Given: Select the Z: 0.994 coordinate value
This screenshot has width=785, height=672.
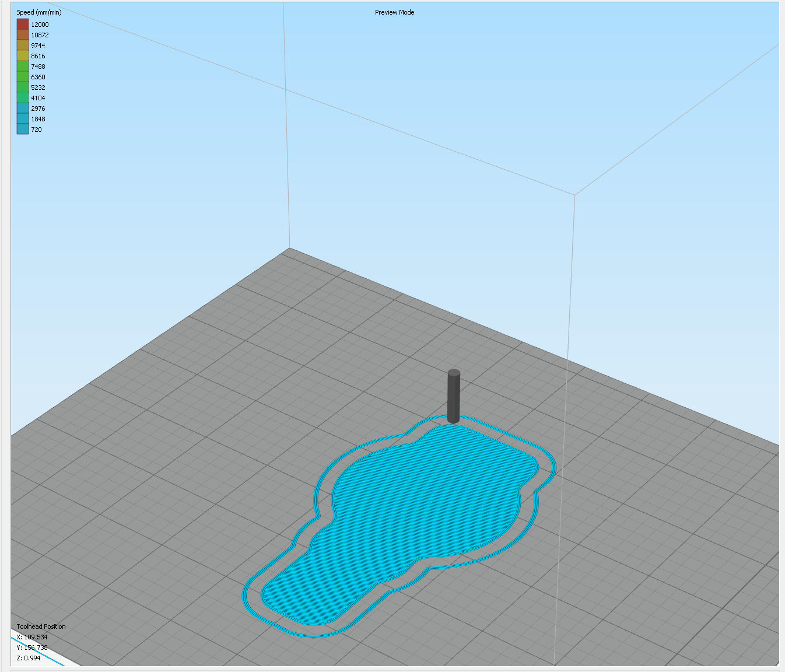Looking at the screenshot, I should (28, 657).
